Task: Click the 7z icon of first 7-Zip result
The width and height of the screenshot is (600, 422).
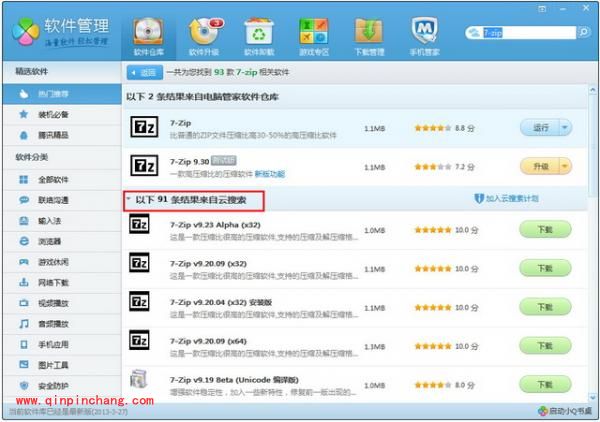Action: pyautogui.click(x=144, y=127)
